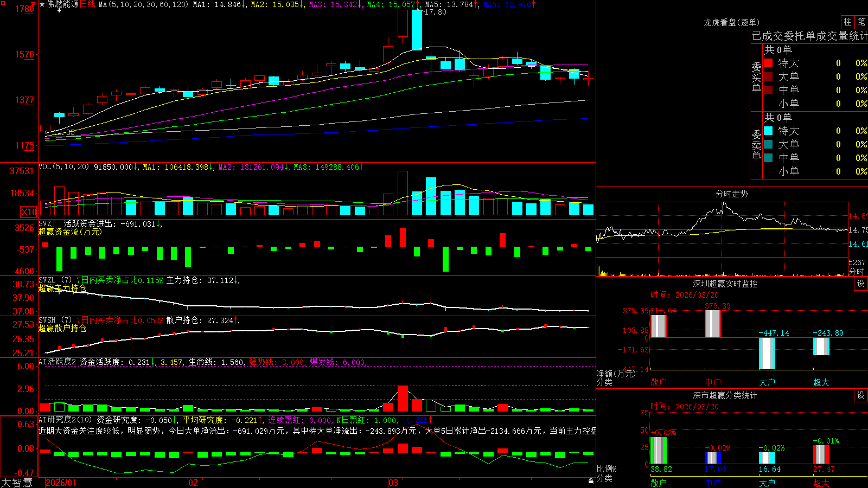
Task: Click the 已成交委托单成交量统计 header
Action: pos(809,36)
